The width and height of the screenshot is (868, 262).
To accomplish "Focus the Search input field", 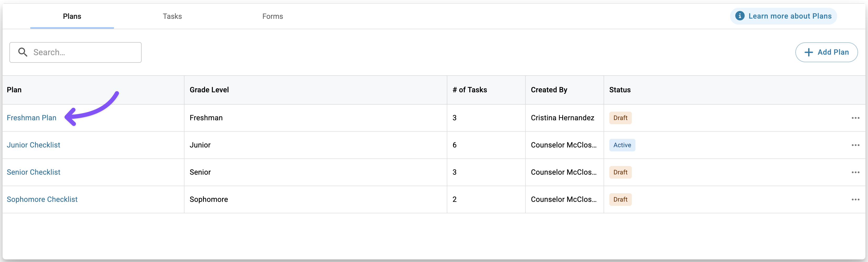I will (x=76, y=52).
